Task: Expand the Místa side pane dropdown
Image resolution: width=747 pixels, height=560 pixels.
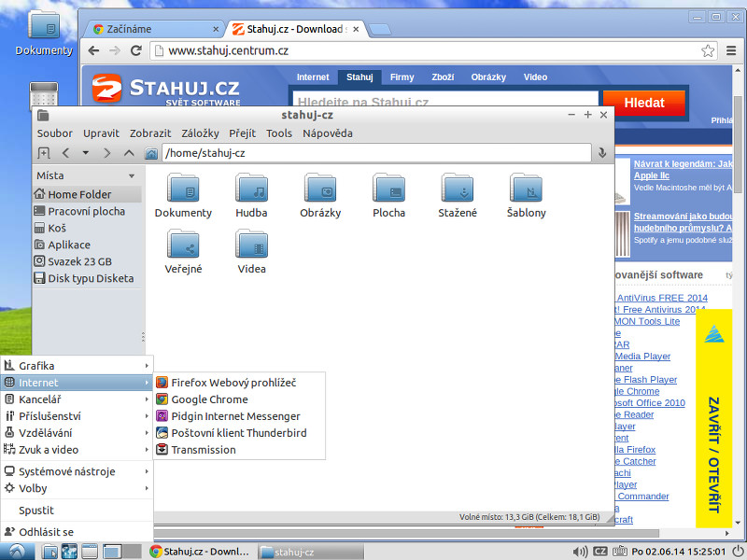Action: (x=132, y=175)
